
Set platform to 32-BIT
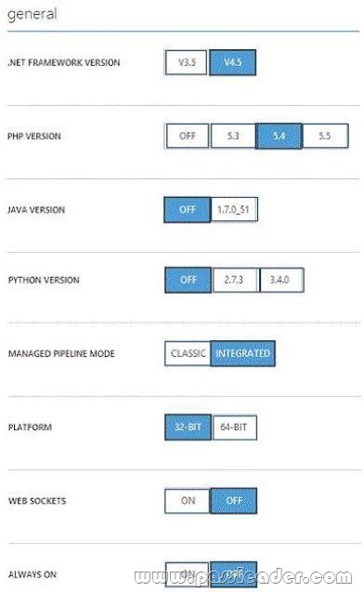click(188, 428)
